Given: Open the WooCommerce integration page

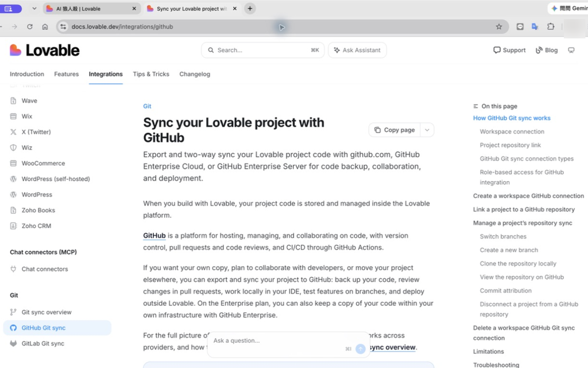Looking at the screenshot, I should tap(43, 163).
